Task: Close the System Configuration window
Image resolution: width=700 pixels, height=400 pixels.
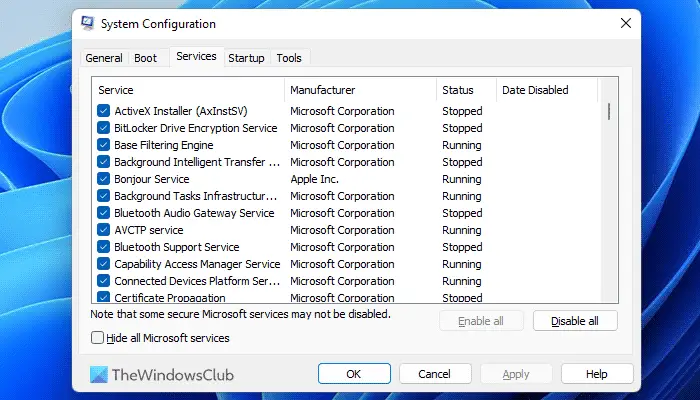Action: (625, 23)
